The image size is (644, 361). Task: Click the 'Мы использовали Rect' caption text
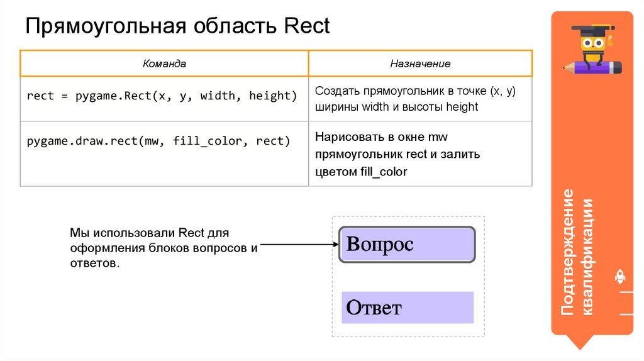[x=164, y=248]
